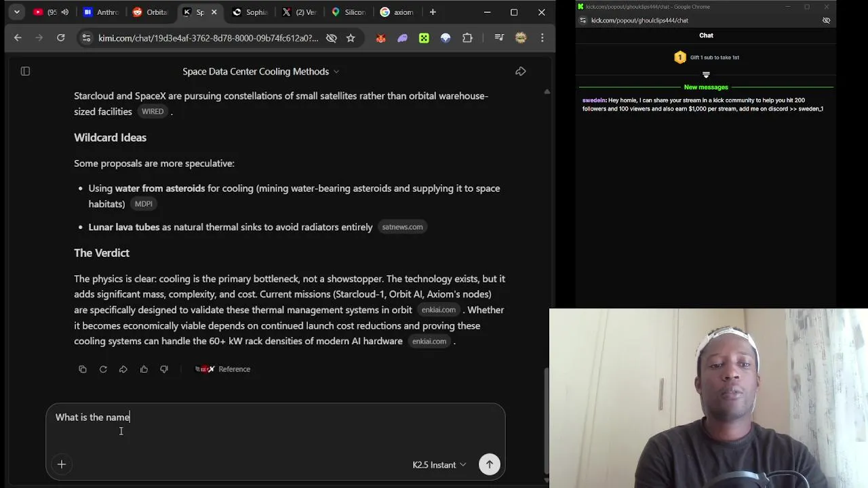Open the blue globe extension
This screenshot has height=488, width=868.
click(x=446, y=38)
